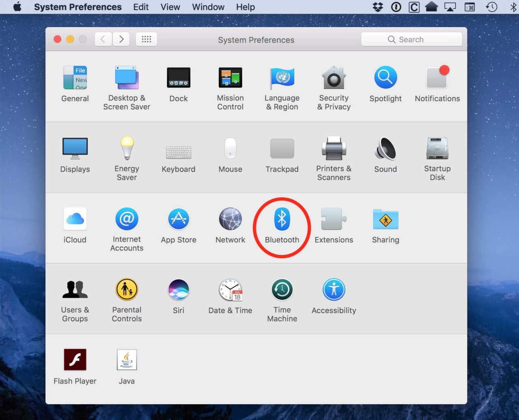Open the Sound preferences pane
The width and height of the screenshot is (519, 420).
386,155
